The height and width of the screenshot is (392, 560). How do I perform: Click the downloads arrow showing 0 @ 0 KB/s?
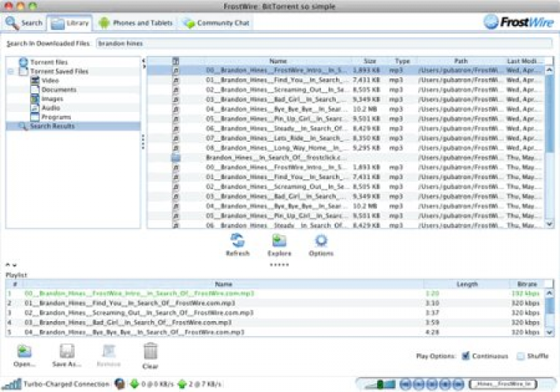point(134,384)
